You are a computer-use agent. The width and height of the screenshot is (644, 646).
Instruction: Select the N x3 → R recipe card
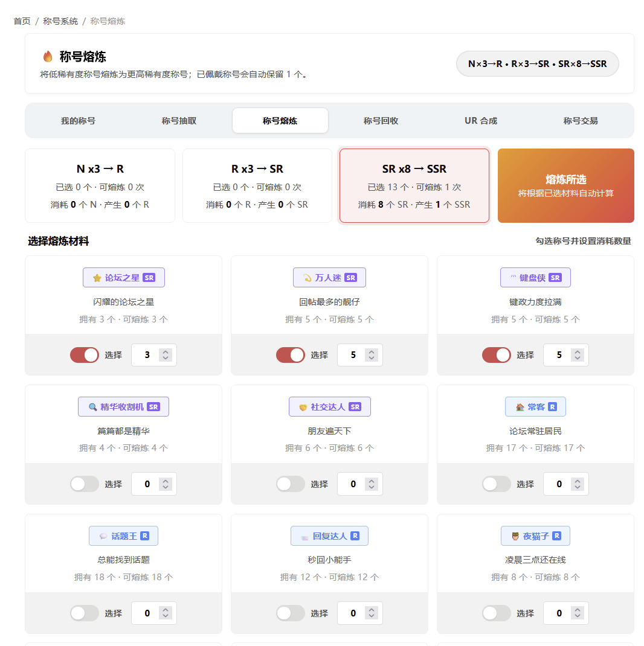pos(100,186)
